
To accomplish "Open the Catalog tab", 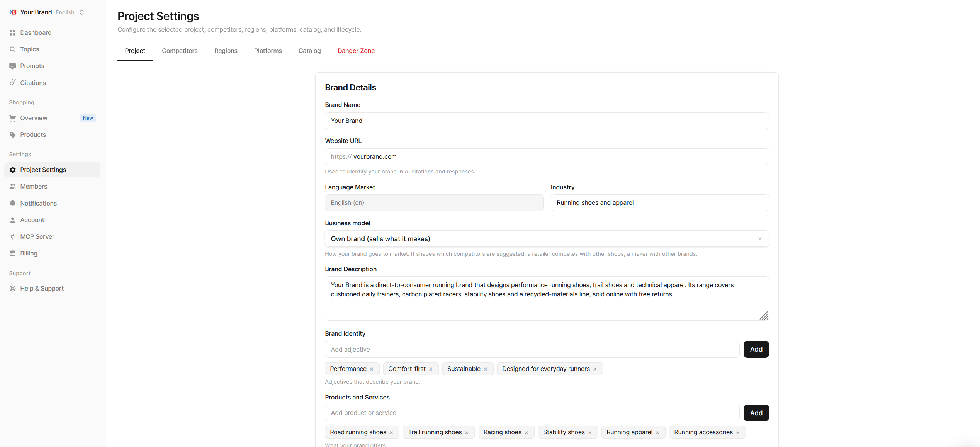I will point(309,51).
